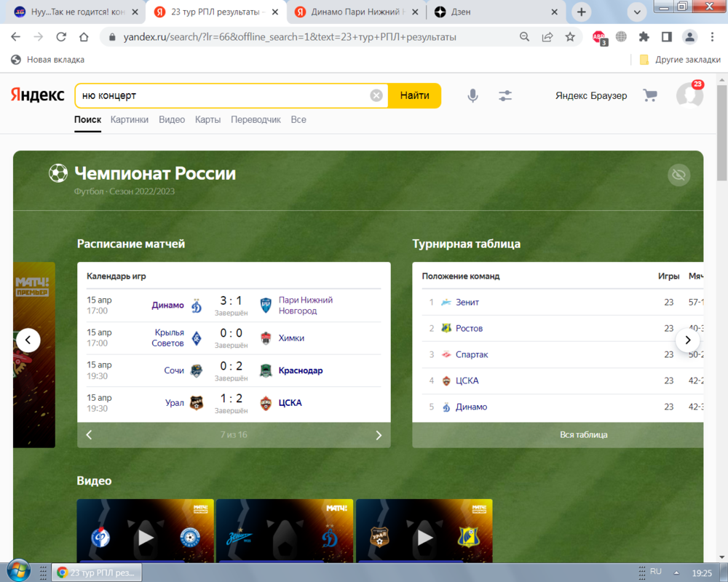
Task: Share this page via address bar icon
Action: 547,37
